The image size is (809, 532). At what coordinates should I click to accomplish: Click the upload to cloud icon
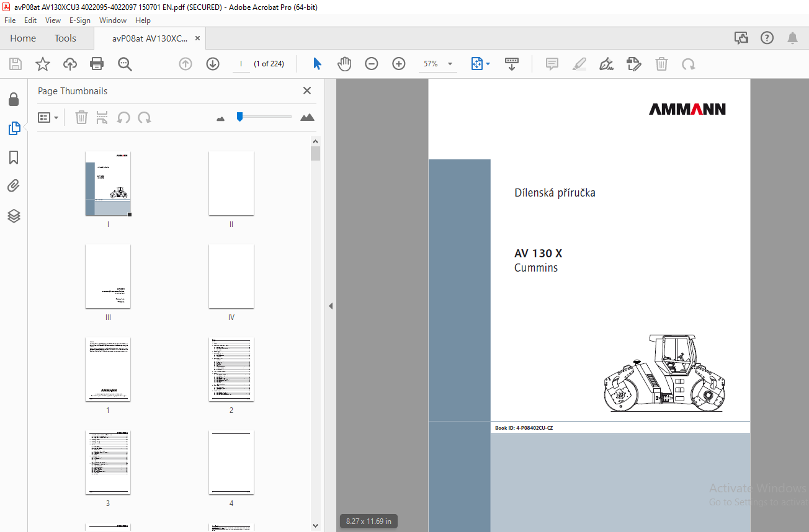point(70,64)
